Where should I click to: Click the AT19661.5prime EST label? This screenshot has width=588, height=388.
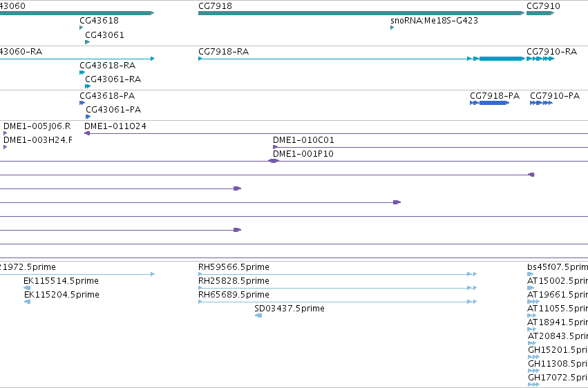coord(557,294)
